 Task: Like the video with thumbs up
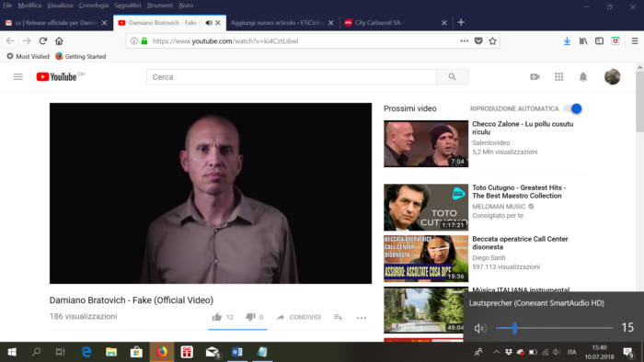coord(217,317)
